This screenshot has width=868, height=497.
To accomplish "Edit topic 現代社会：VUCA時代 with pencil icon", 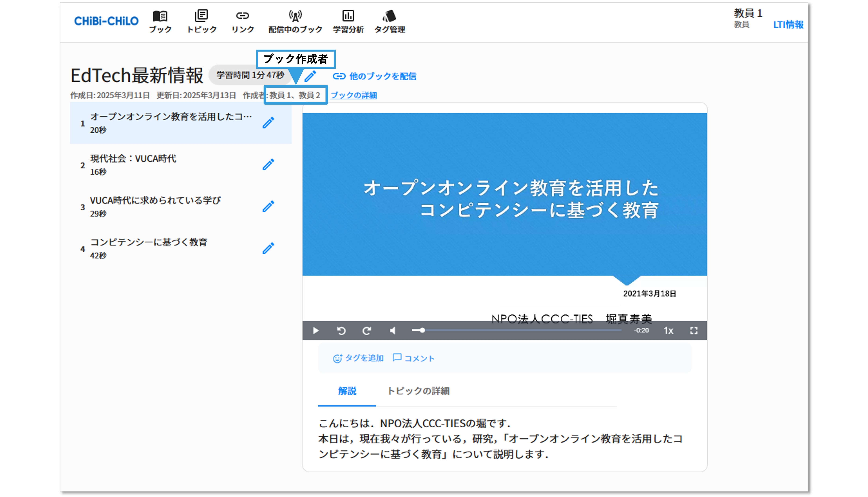I will (268, 164).
